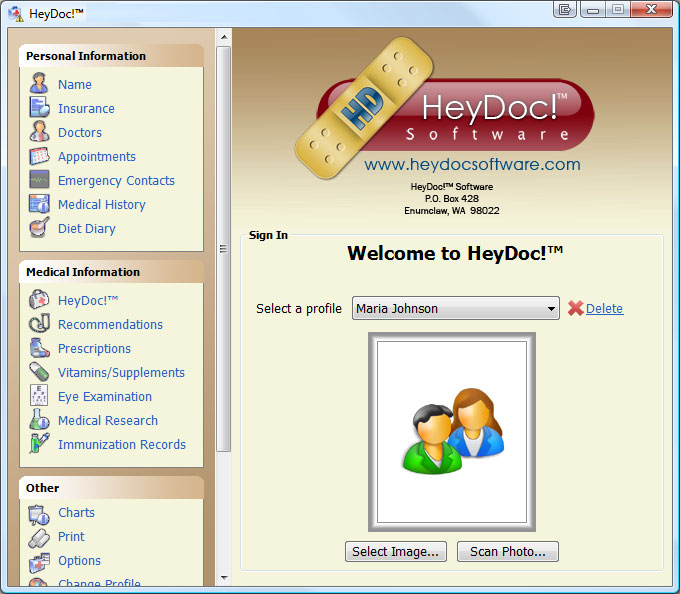Click the extra title bar button beside minimize
The width and height of the screenshot is (680, 594).
[x=565, y=10]
